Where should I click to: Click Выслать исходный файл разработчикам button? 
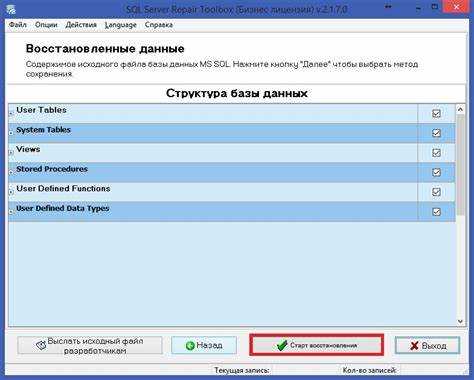click(90, 345)
